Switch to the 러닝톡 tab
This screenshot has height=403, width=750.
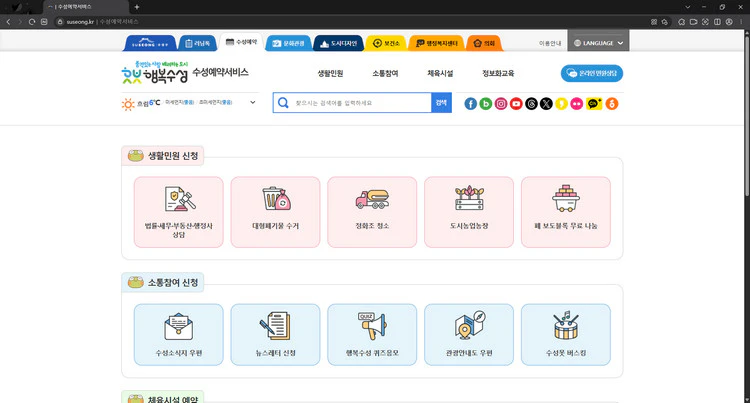198,43
